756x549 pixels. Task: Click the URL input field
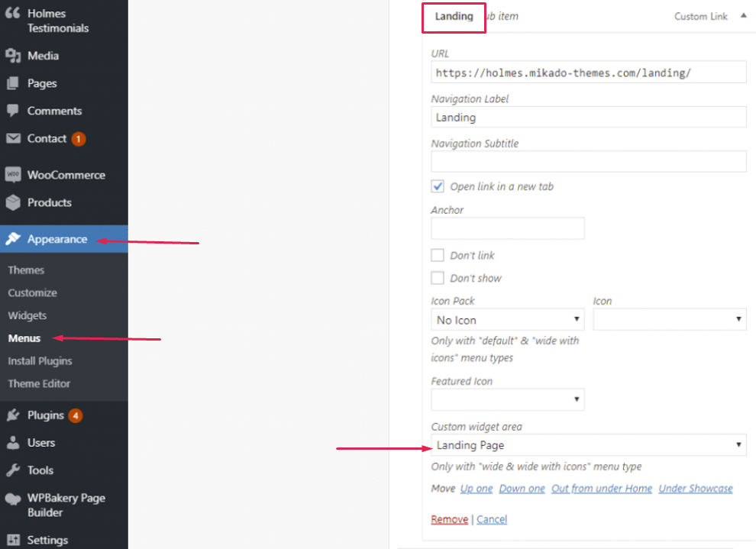pyautogui.click(x=589, y=73)
